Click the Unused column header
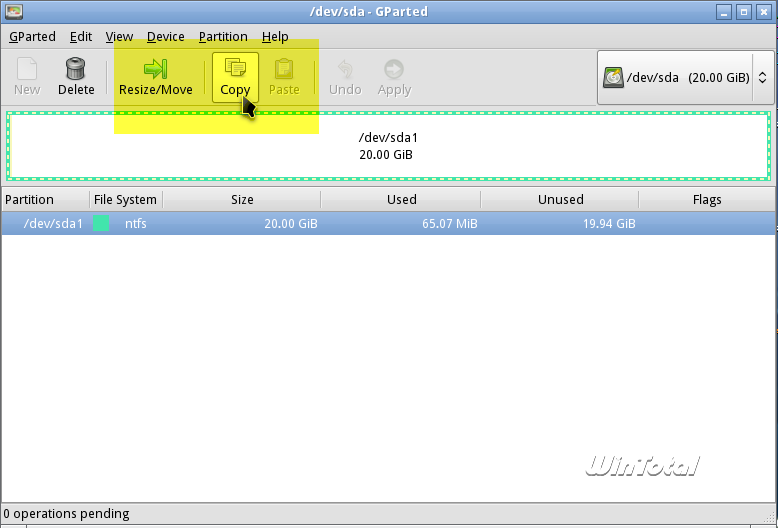 pyautogui.click(x=560, y=199)
